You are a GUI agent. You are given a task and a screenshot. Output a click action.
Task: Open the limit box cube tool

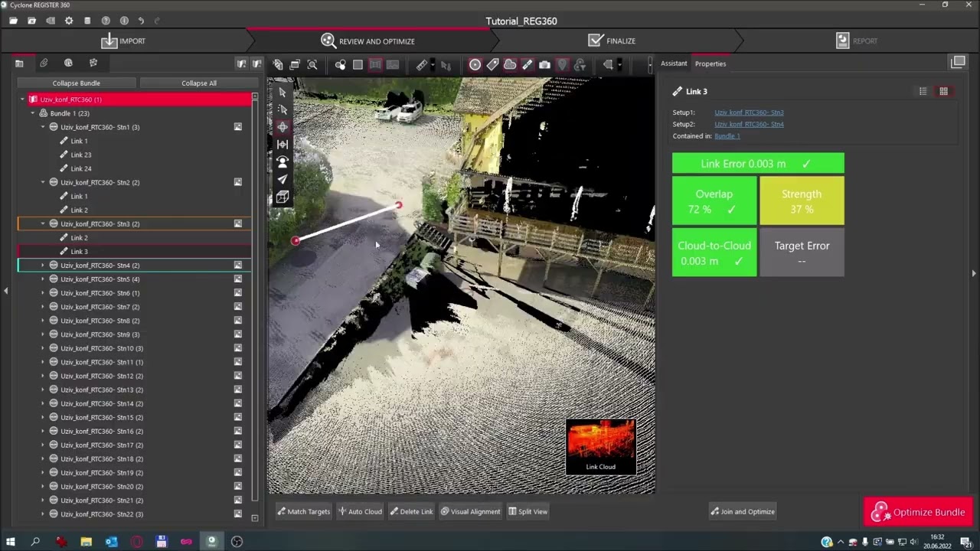click(x=283, y=197)
